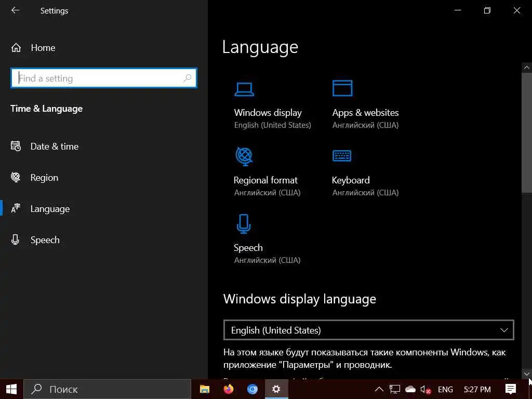Click the Windows display language heading

coord(300,299)
